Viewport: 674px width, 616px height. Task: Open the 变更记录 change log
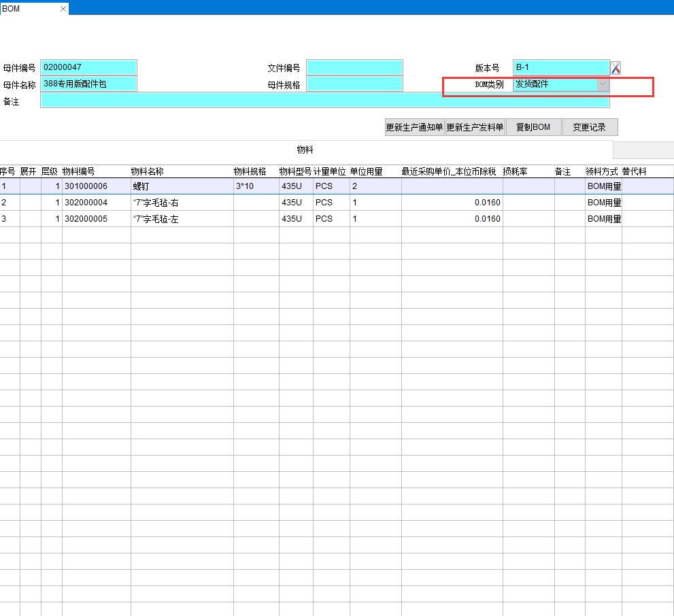click(590, 127)
